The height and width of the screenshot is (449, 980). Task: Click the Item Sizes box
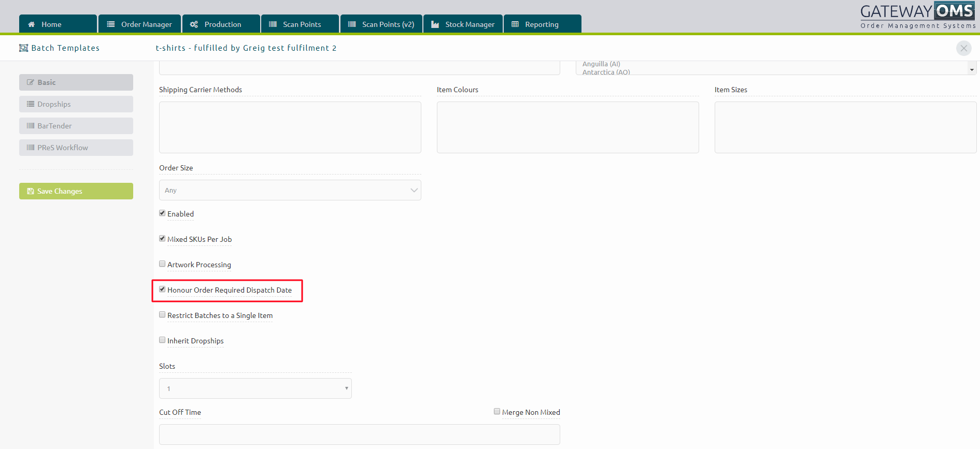[x=846, y=127]
